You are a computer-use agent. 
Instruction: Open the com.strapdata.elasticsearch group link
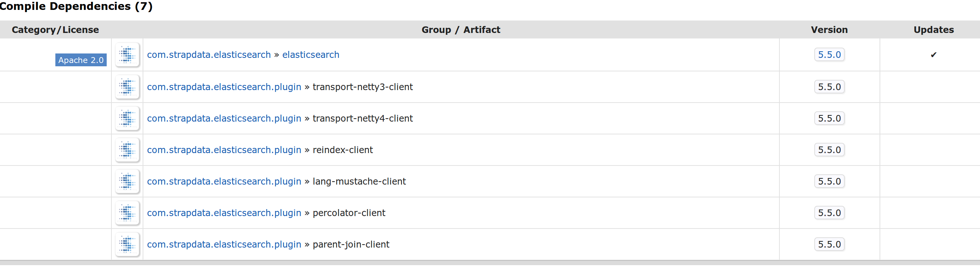[x=209, y=55]
